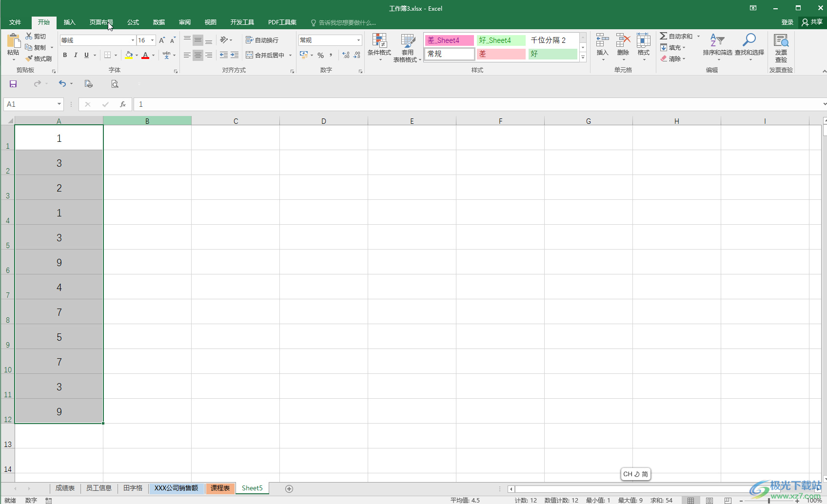Click the Borders icon
The width and height of the screenshot is (827, 504).
coord(108,55)
